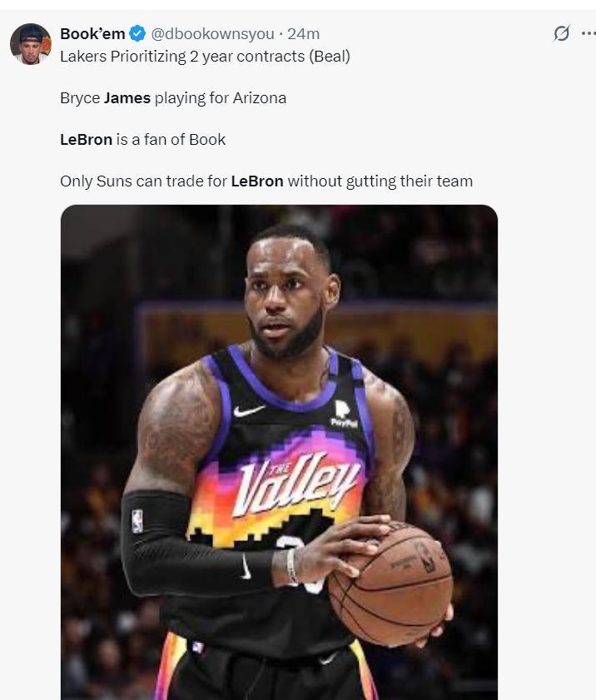596x700 pixels.
Task: Open the attached basketball player photo
Action: (x=279, y=452)
